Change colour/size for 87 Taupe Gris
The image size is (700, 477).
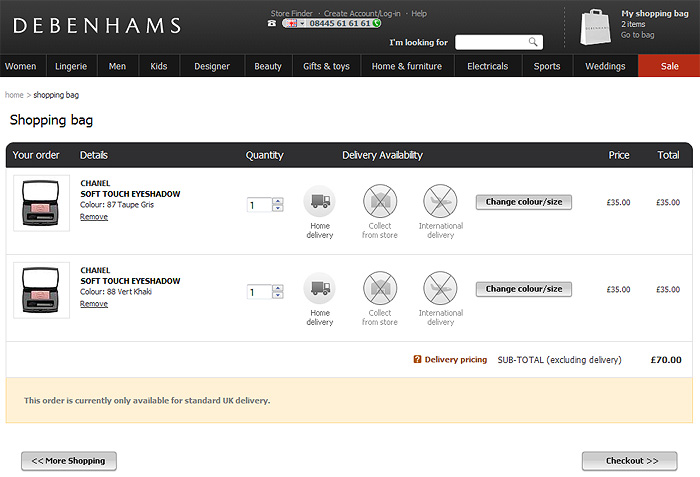pos(524,202)
